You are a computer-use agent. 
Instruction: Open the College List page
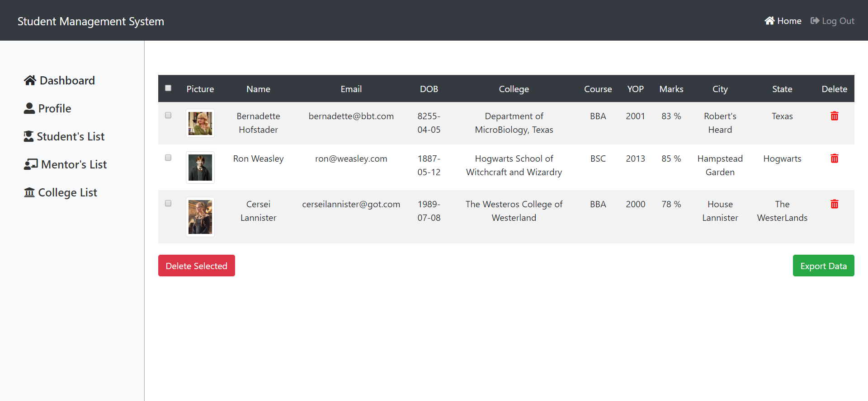61,192
